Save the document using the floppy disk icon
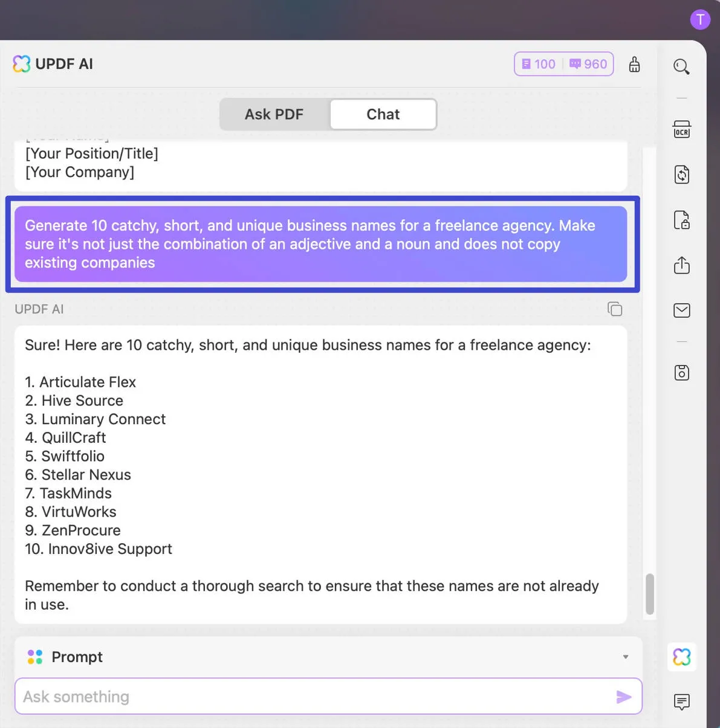This screenshot has height=728, width=720. 681,373
